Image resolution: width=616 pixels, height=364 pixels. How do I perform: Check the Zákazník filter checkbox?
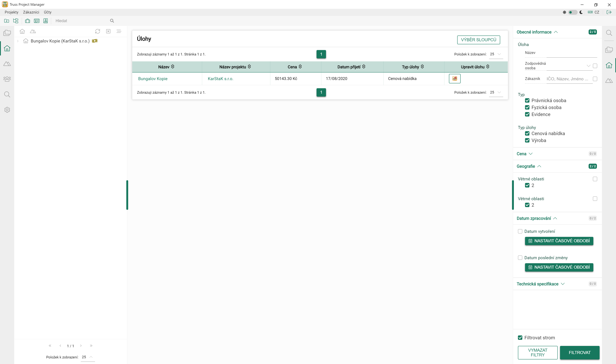coord(595,79)
